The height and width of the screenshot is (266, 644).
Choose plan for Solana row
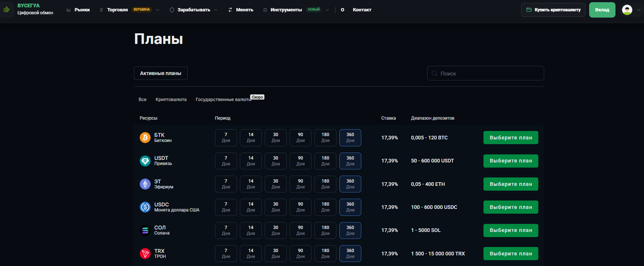(511, 231)
